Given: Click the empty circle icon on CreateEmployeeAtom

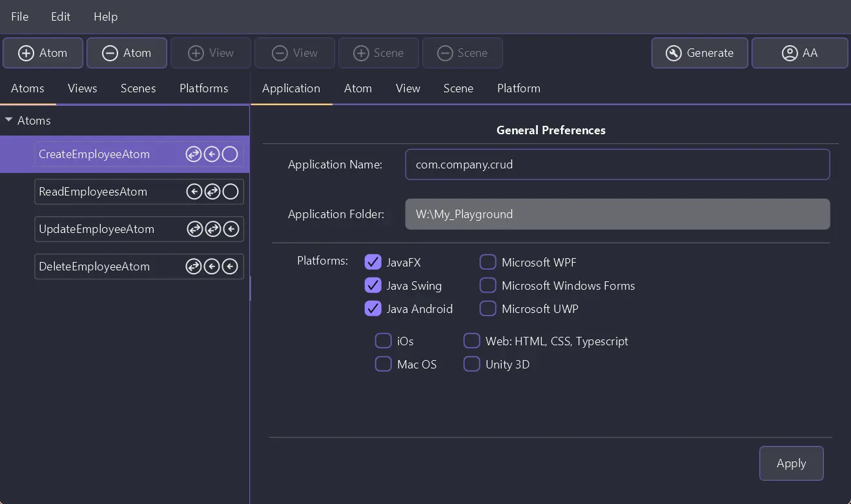Looking at the screenshot, I should 230,154.
